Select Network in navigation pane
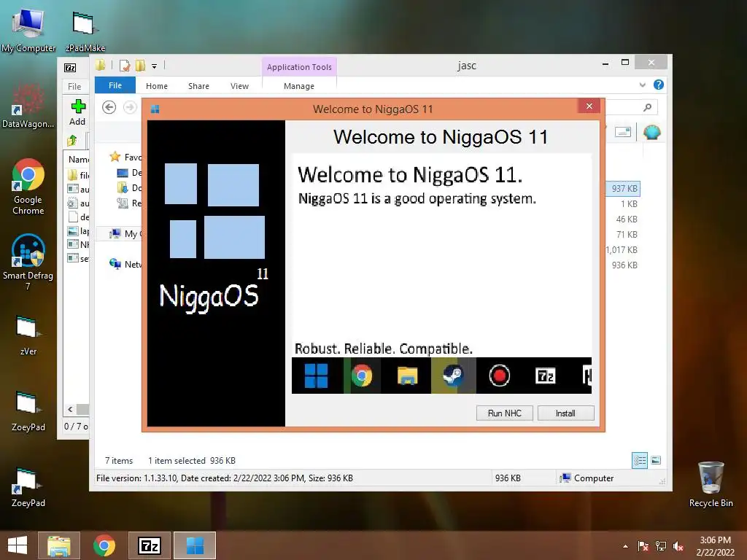Viewport: 747px width, 560px height. [x=125, y=264]
